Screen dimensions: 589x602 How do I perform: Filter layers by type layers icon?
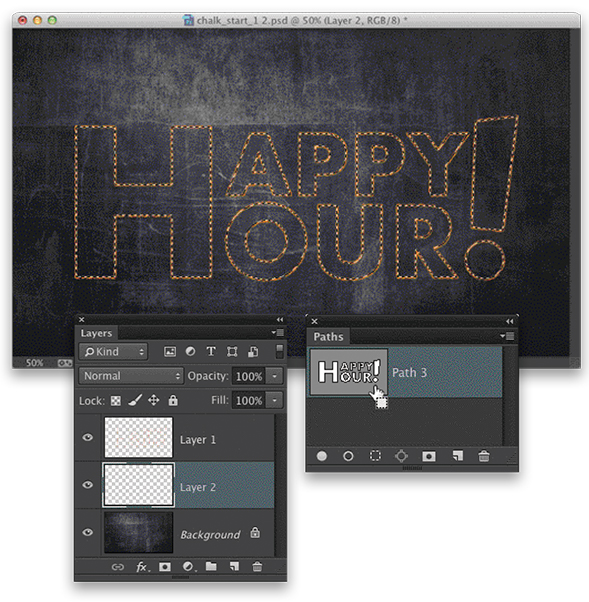point(211,352)
